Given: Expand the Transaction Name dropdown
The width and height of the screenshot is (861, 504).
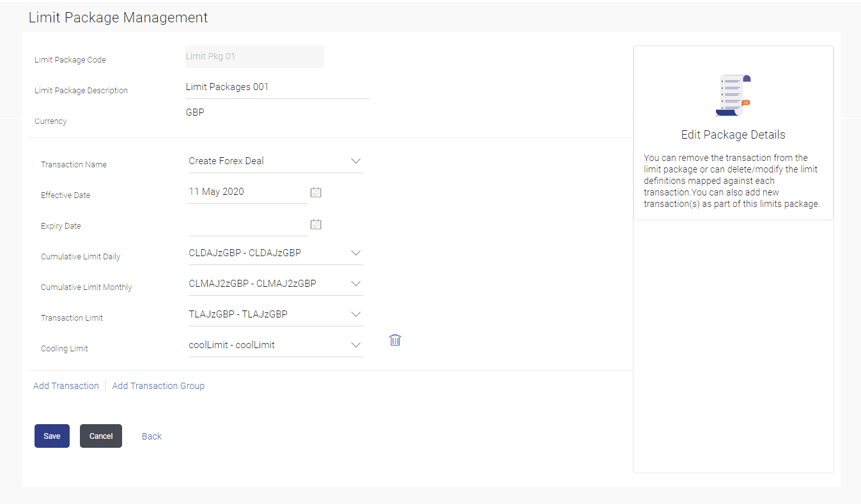Looking at the screenshot, I should (356, 161).
